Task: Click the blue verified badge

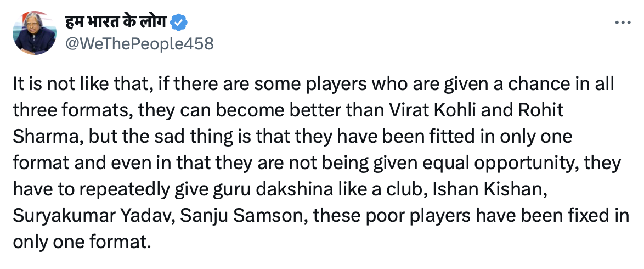Action: coord(179,23)
